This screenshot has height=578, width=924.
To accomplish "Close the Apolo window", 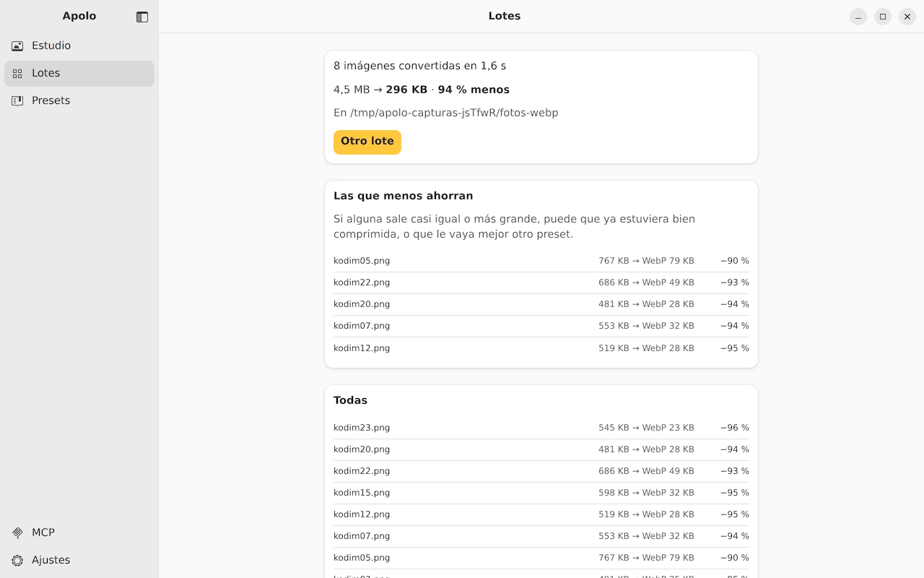I will click(907, 17).
